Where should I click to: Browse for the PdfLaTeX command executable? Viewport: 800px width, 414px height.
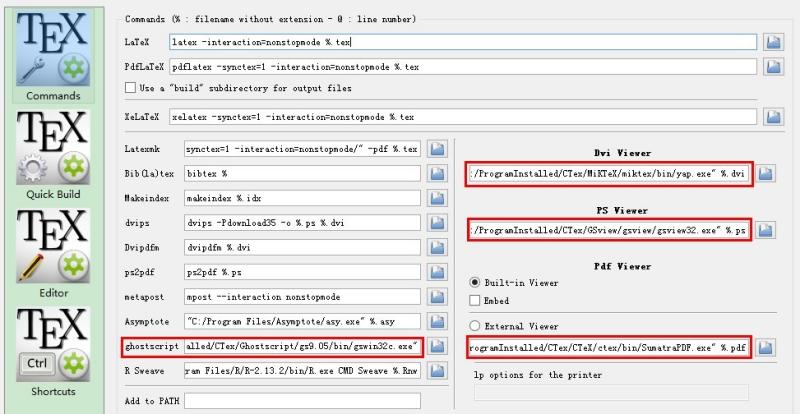coord(773,66)
